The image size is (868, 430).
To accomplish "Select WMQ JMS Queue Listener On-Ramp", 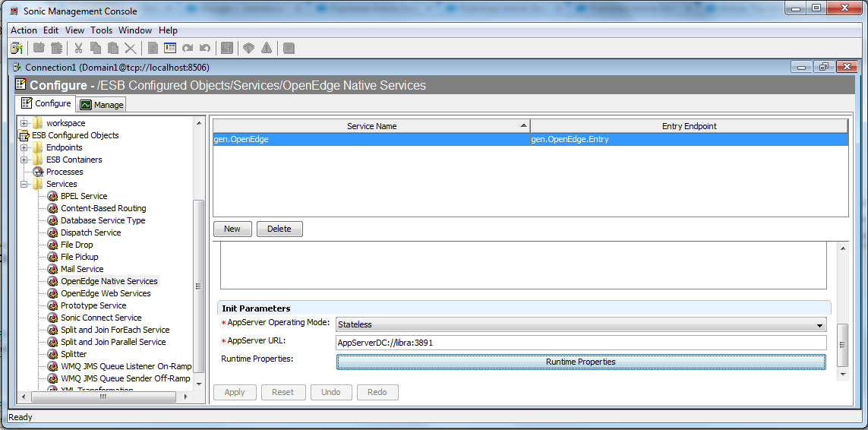I will tap(126, 367).
